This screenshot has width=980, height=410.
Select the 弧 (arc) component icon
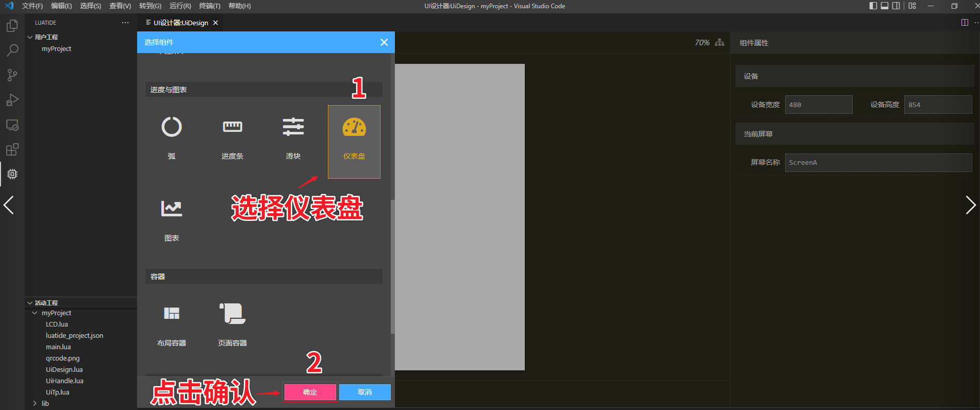pos(172,127)
